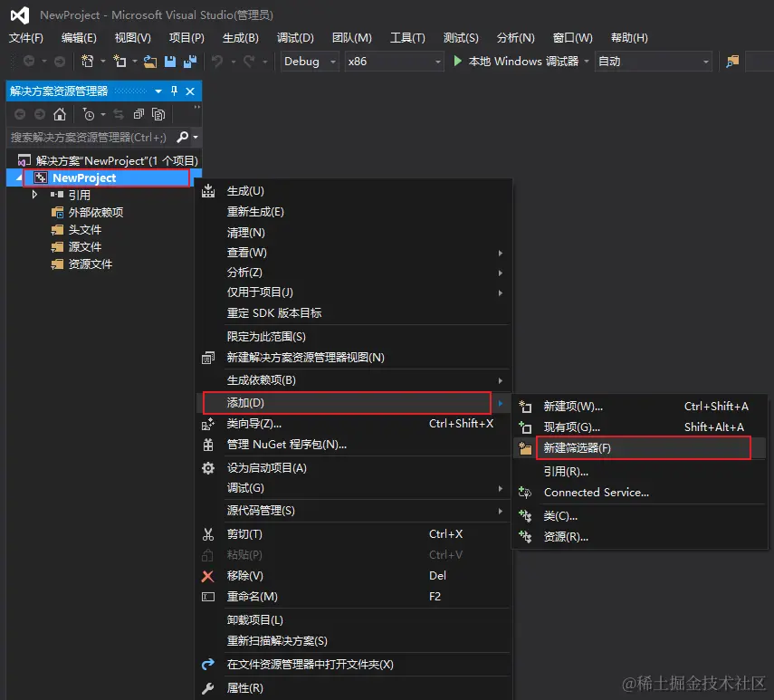This screenshot has width=774, height=700.
Task: Choose 管理 NuGet 程序包(N)...
Action: pyautogui.click(x=354, y=445)
